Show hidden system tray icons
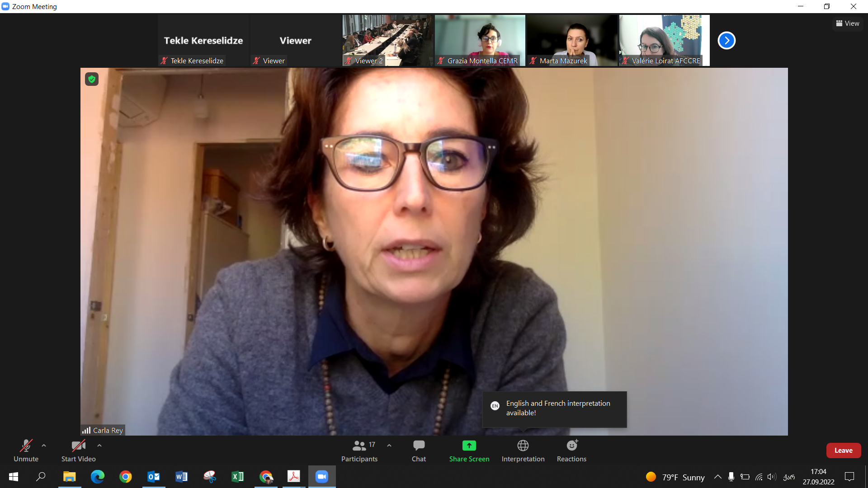This screenshot has height=488, width=868. [x=717, y=477]
